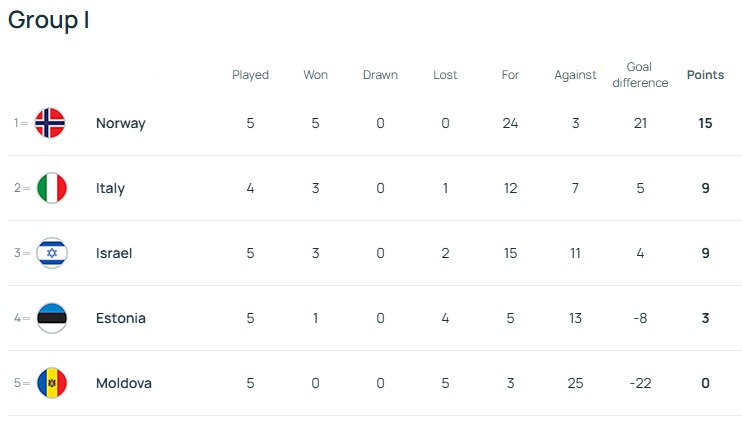The width and height of the screenshot is (742, 426).
Task: Click the Group I heading
Action: click(49, 20)
